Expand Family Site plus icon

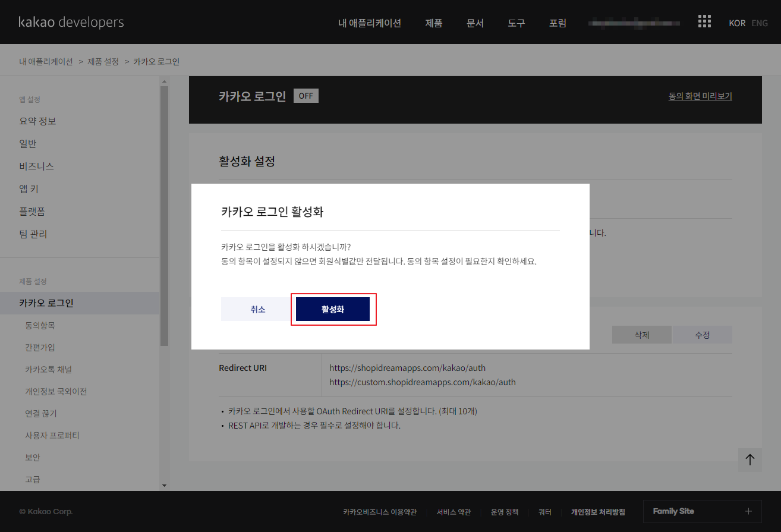point(748,511)
